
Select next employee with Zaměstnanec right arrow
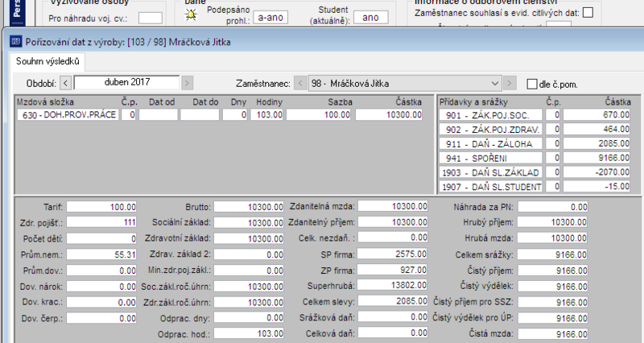(x=510, y=84)
